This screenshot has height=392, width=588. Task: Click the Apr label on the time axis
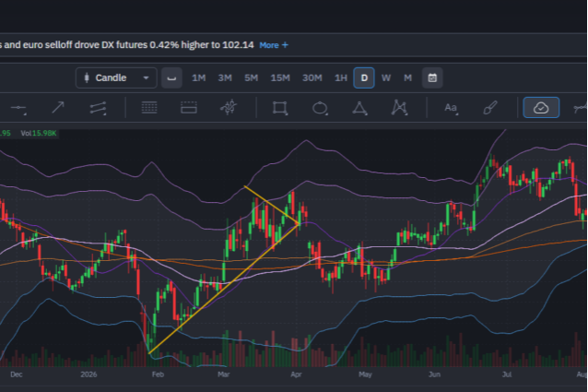point(296,374)
